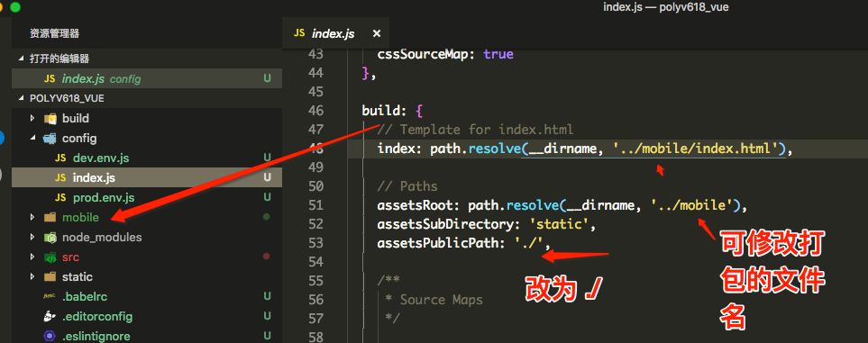Click the U status next to .babelrc
Image resolution: width=868 pixels, height=343 pixels.
267,296
